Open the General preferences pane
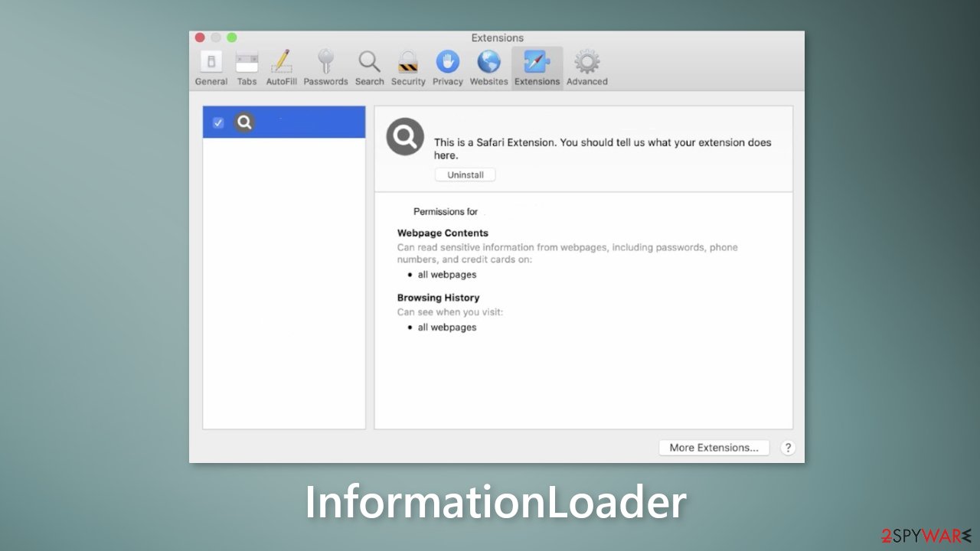 (x=211, y=68)
